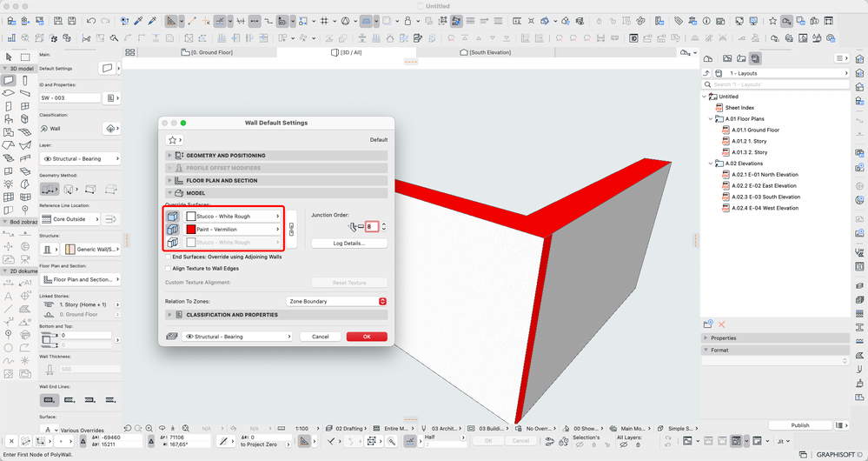
Task: Select the trapezoid wall geometry method
Action: (90, 189)
